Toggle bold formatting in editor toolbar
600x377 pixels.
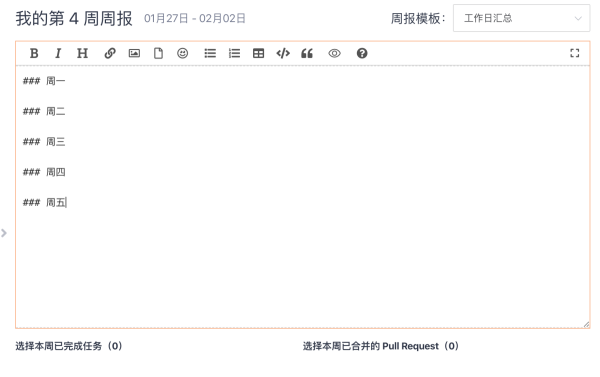coord(34,53)
